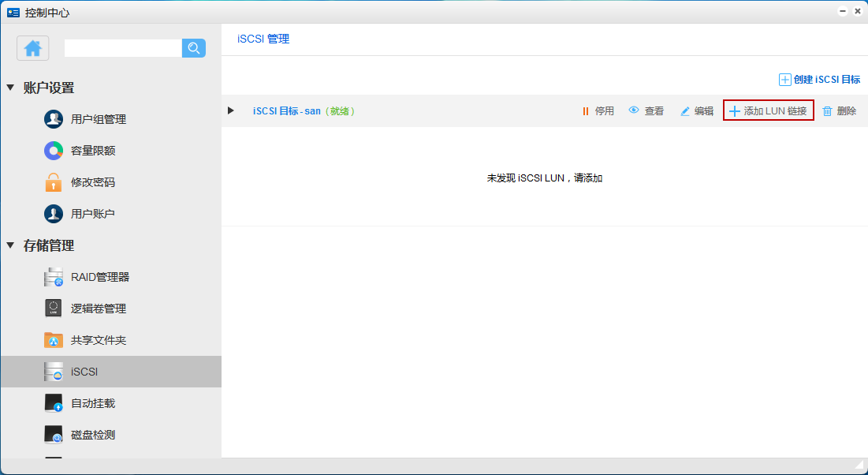Click the window resize grip corner

[859, 466]
